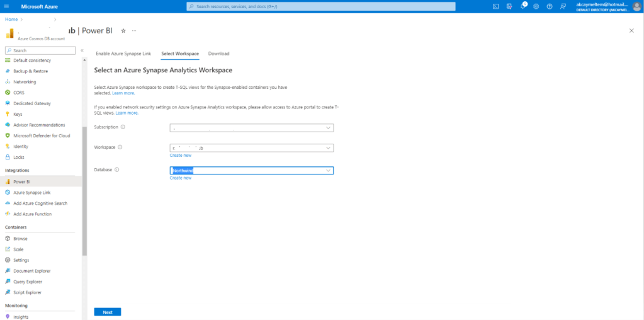Image resolution: width=644 pixels, height=320 pixels.
Task: Click the help question mark icon
Action: click(550, 6)
